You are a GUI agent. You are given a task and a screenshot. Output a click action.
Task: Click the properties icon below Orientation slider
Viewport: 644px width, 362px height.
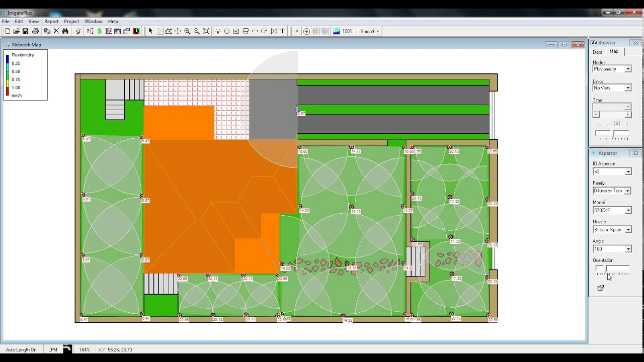[x=600, y=288]
